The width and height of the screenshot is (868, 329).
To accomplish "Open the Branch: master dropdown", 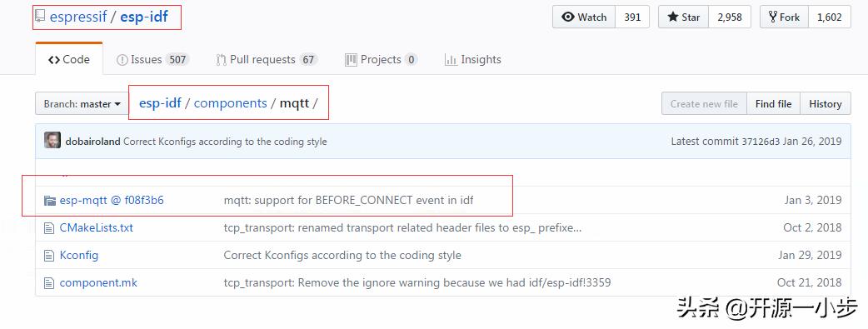I will [82, 103].
